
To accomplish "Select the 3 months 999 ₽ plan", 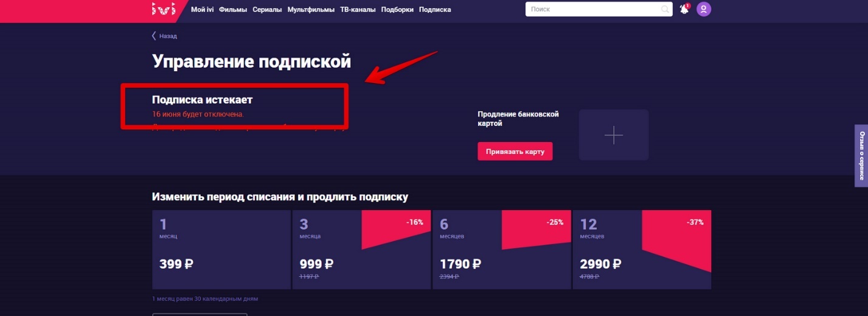I will [x=361, y=250].
